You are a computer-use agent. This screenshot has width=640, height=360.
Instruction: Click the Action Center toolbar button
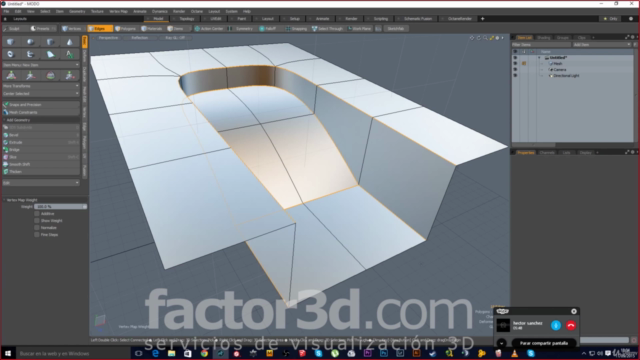point(209,29)
